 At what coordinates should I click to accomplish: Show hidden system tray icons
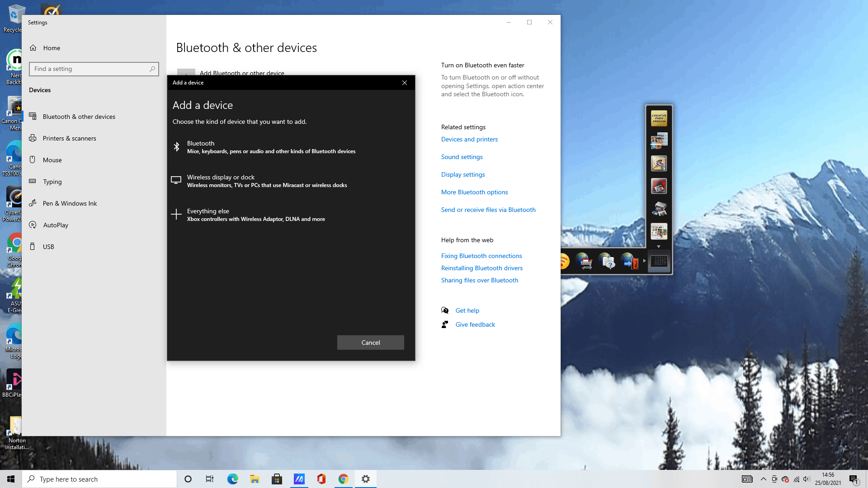click(x=764, y=479)
